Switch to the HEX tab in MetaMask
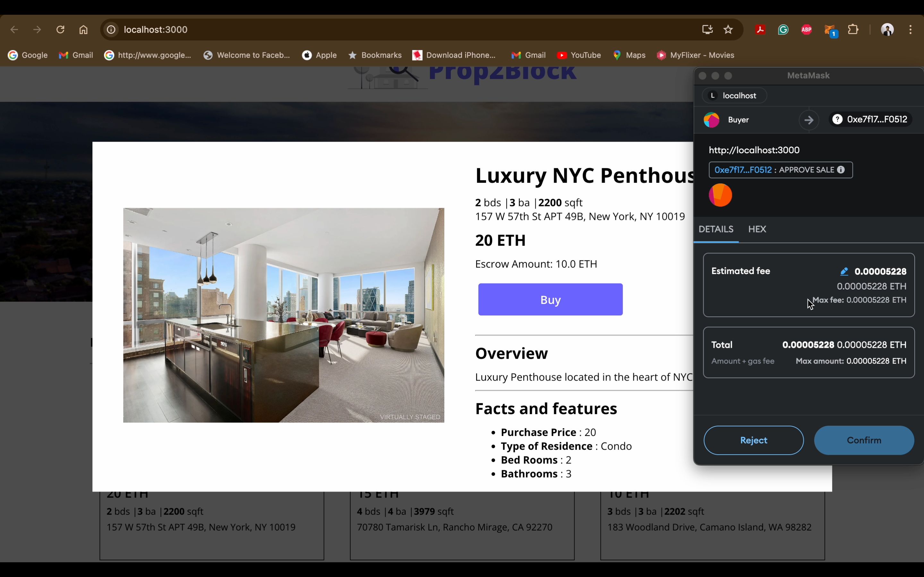This screenshot has height=577, width=924. point(757,229)
